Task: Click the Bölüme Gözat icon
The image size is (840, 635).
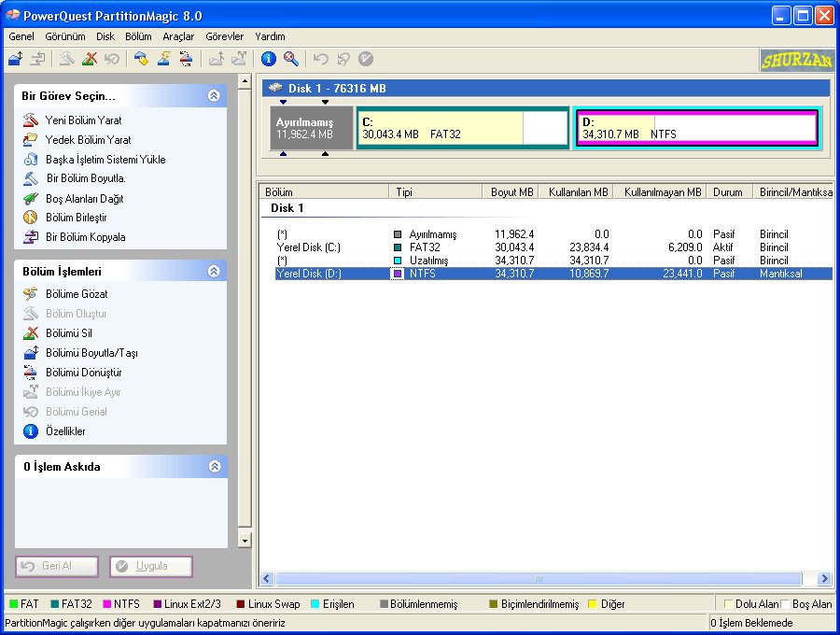Action: [31, 293]
